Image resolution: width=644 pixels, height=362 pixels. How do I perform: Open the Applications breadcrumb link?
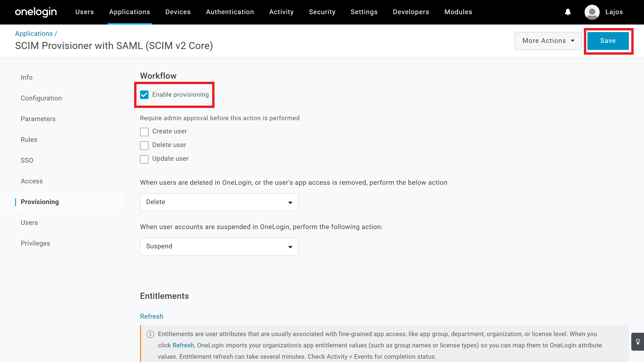click(x=34, y=33)
